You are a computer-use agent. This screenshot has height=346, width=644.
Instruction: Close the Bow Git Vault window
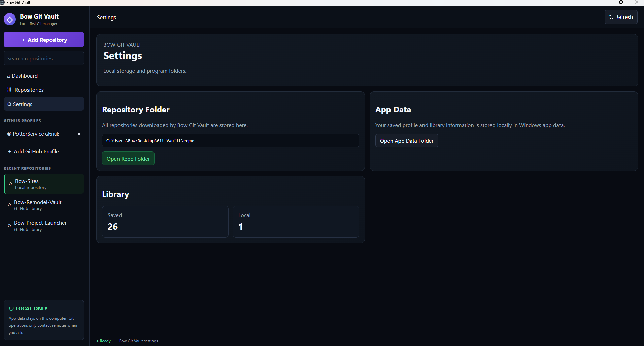click(x=636, y=2)
